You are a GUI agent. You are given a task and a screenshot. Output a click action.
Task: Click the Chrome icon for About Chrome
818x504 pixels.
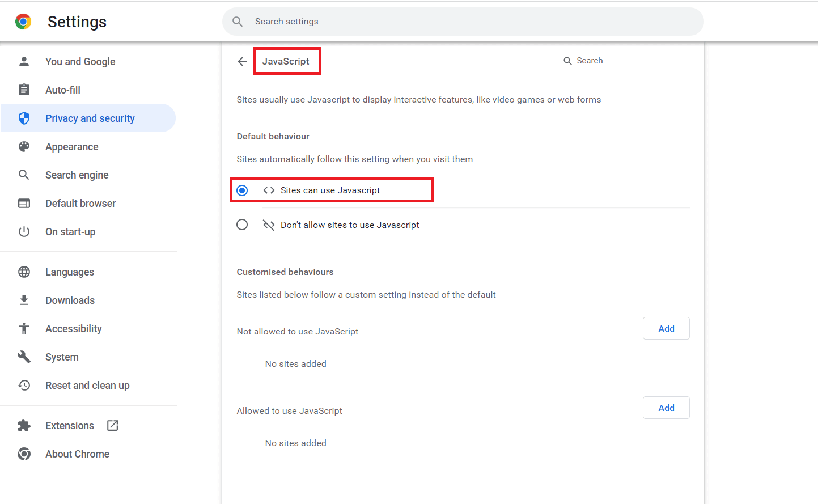(24, 454)
